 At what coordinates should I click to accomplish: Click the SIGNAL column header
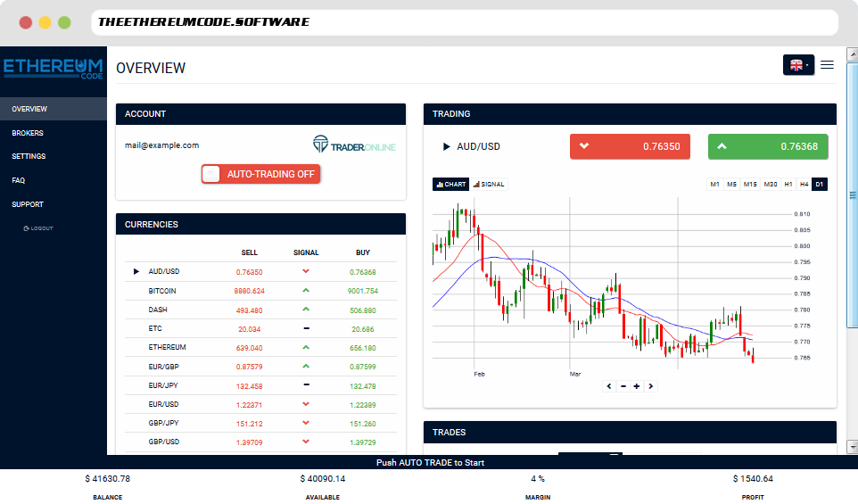pyautogui.click(x=306, y=252)
